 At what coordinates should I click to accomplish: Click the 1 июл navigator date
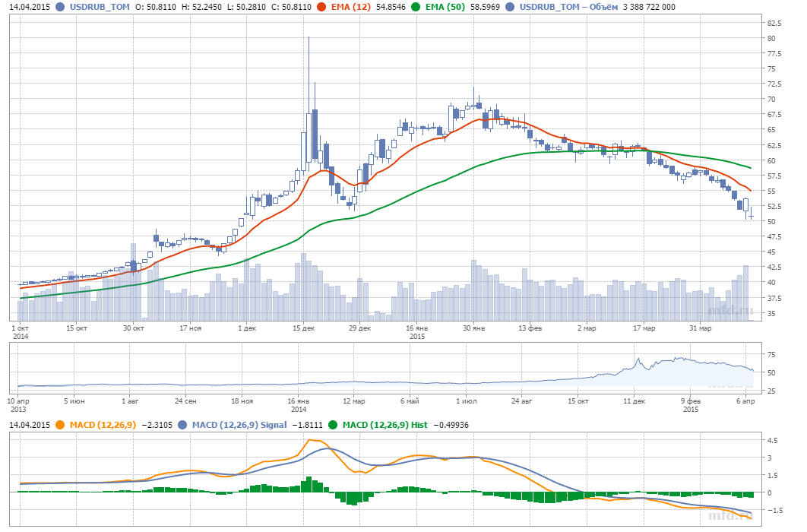[x=467, y=401]
